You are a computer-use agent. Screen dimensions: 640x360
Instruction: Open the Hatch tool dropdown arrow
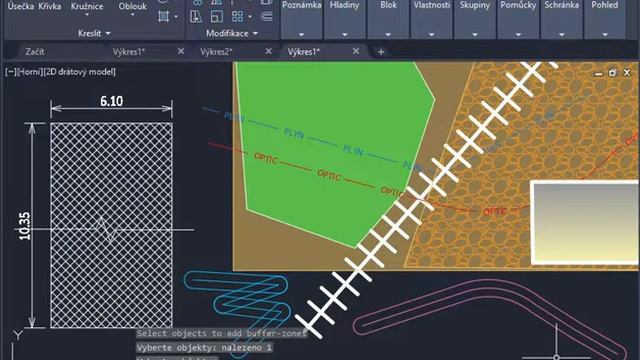[176, 17]
